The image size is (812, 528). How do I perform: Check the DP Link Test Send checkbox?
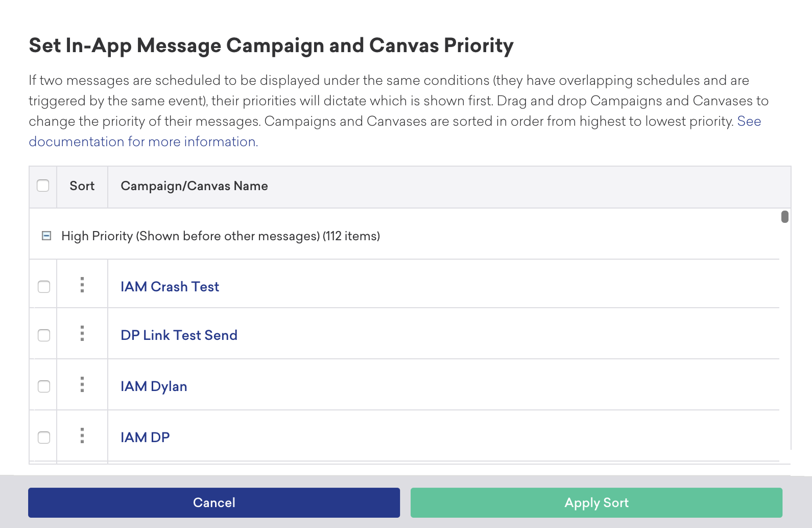[x=44, y=335]
